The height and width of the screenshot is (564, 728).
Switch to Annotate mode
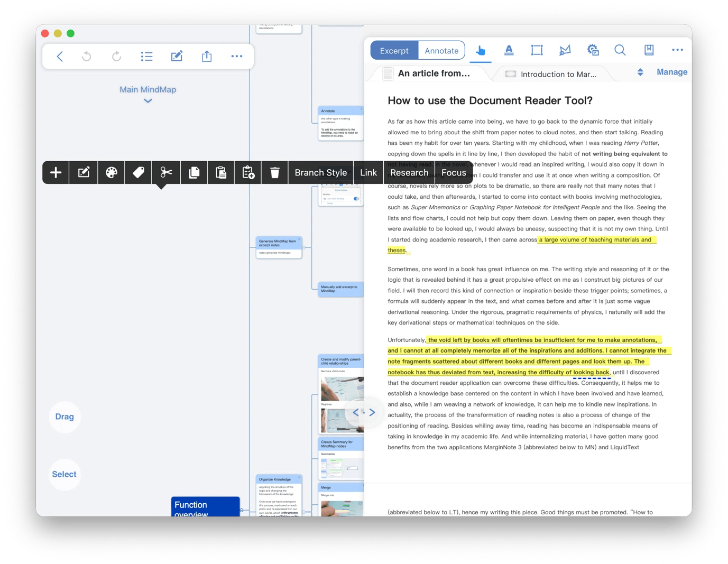click(441, 51)
